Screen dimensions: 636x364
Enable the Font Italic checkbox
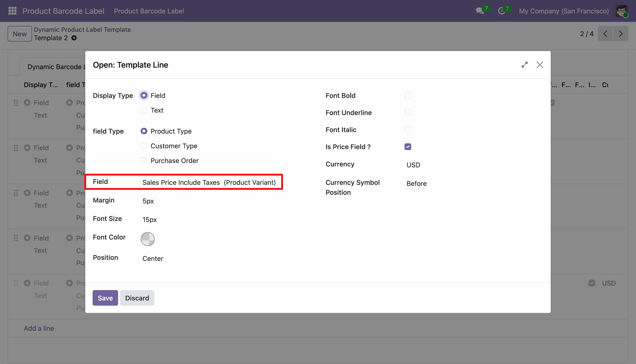tap(408, 130)
